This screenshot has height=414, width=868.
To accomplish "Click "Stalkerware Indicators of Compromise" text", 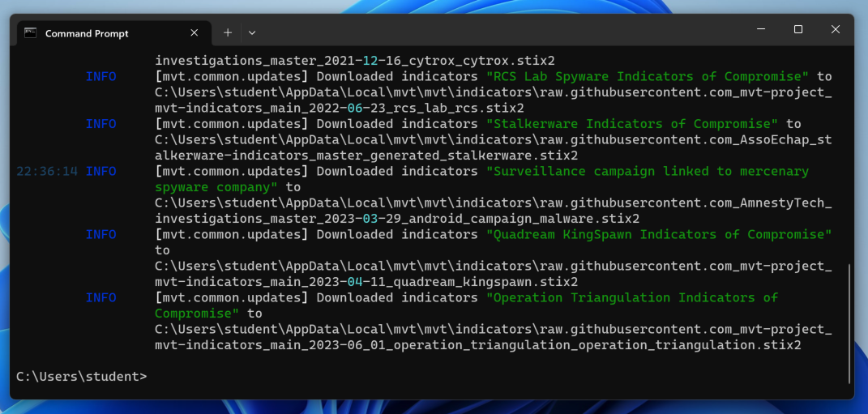I will tap(632, 124).
